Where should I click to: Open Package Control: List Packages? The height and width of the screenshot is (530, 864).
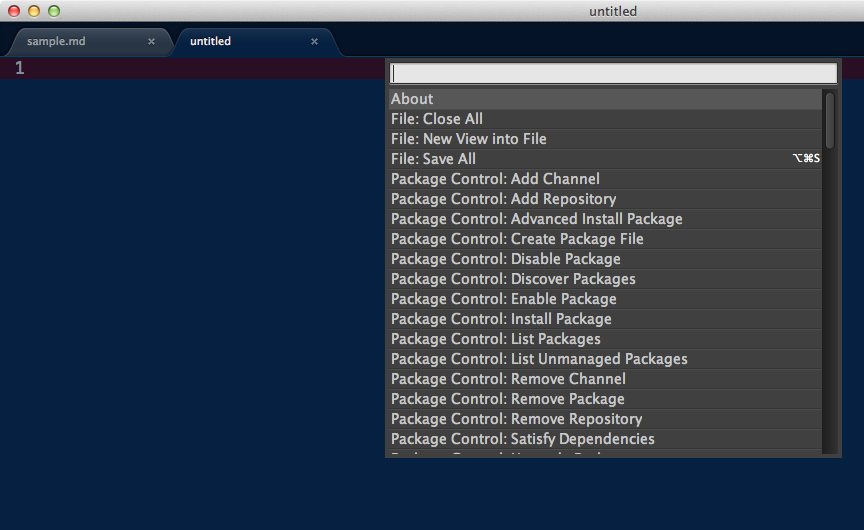pos(606,339)
